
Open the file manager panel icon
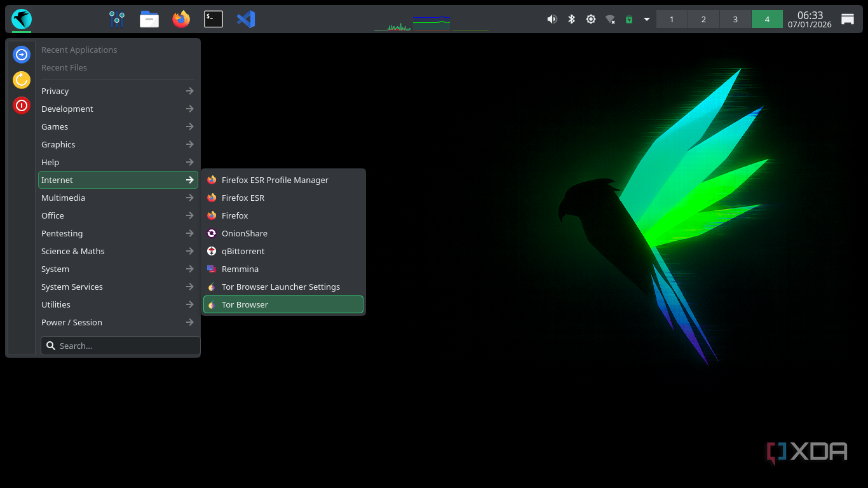(149, 19)
